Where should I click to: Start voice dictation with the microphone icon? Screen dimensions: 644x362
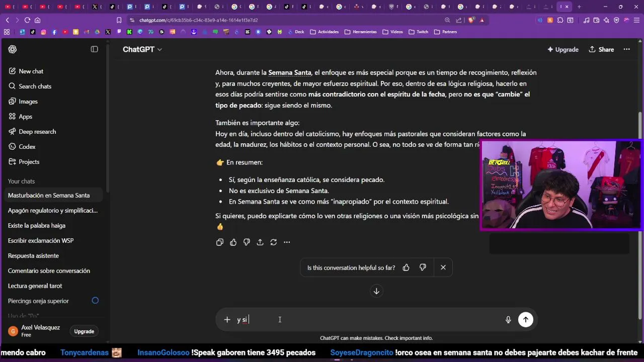pos(508,320)
